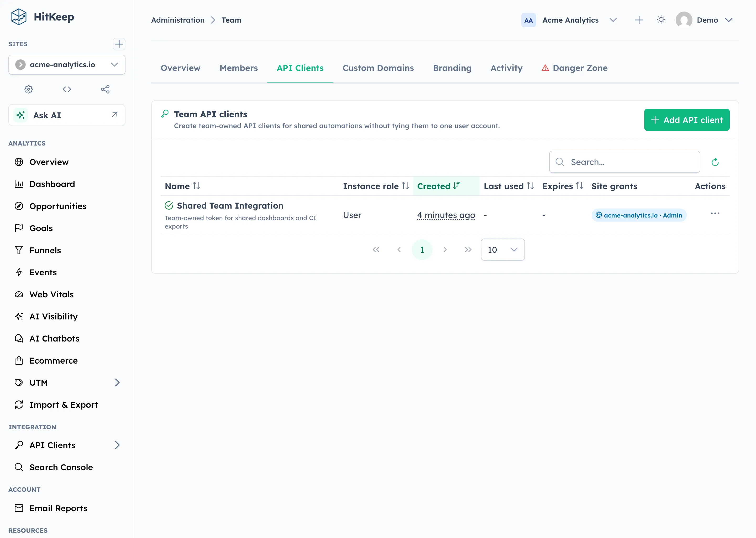Viewport: 756px width, 538px height.
Task: Sort table by Last used
Action: pyautogui.click(x=509, y=186)
